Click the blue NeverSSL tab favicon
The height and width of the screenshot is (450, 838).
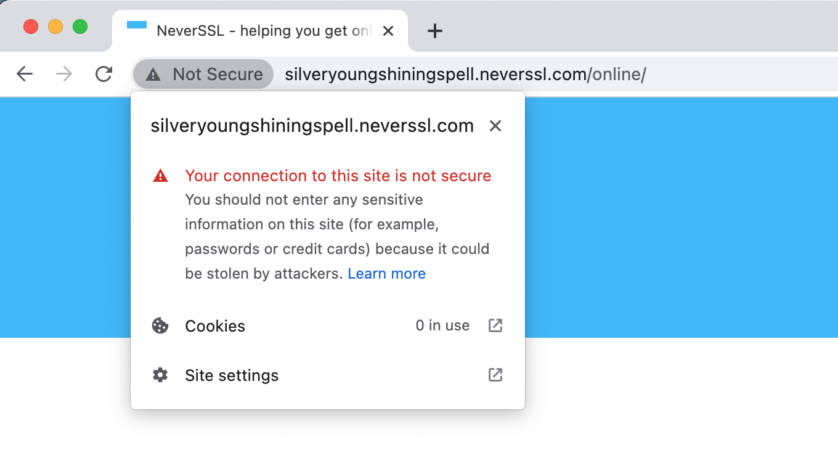[x=137, y=27]
